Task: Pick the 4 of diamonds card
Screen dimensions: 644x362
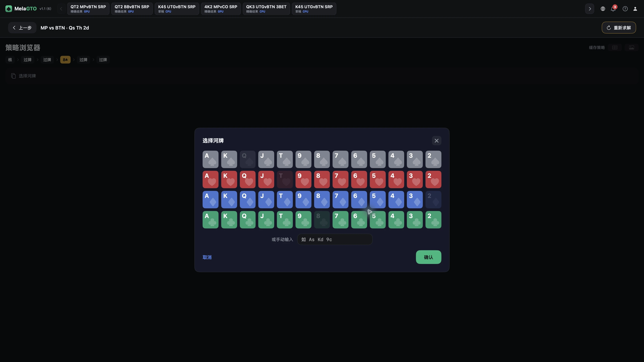Action: 396,200
